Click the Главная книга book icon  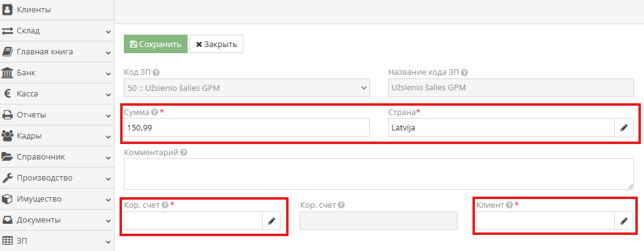7,52
